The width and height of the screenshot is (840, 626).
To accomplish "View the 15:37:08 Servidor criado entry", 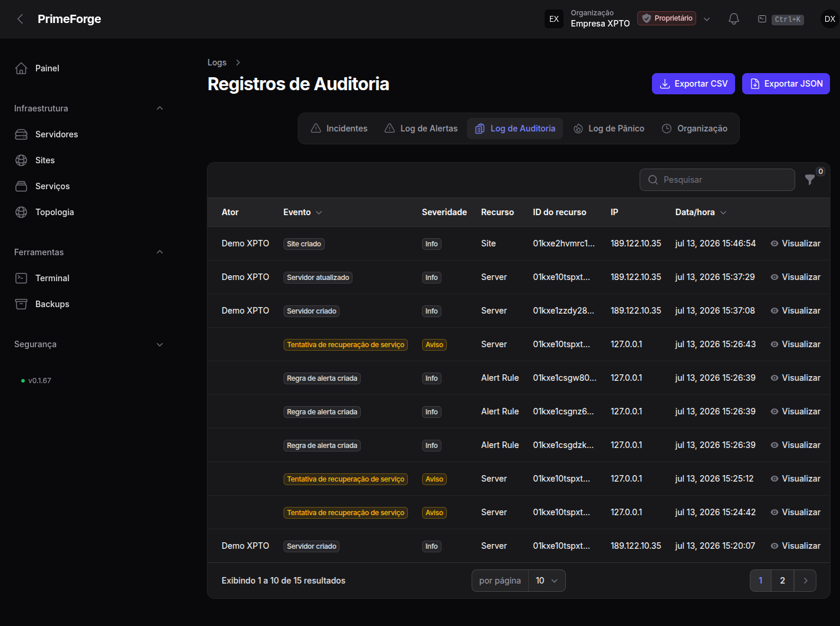I will coord(795,311).
